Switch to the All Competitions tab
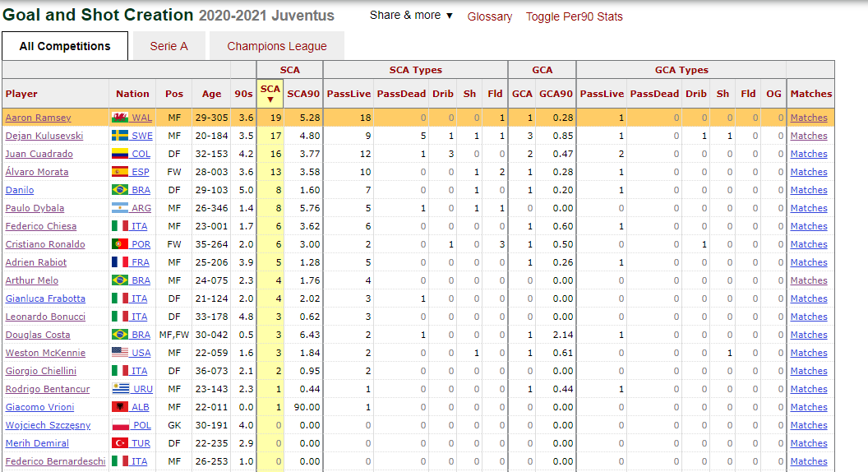This screenshot has width=868, height=472. pos(65,46)
